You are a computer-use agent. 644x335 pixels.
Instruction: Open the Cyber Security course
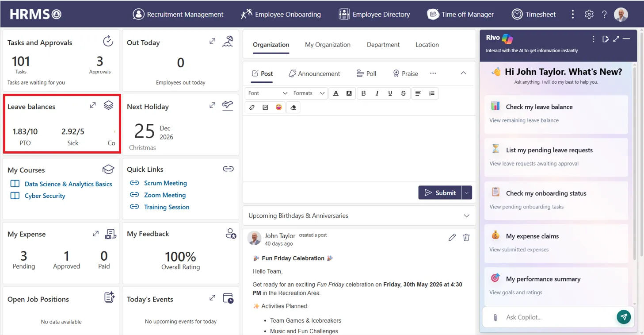[x=45, y=196]
